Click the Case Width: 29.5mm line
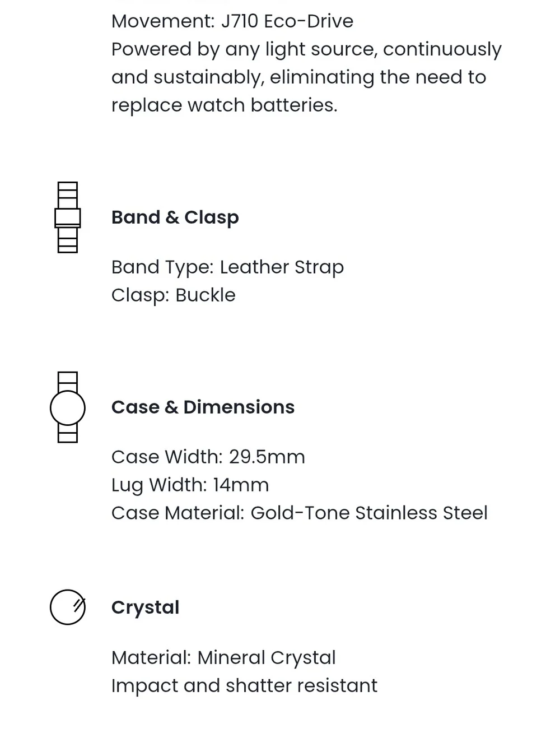 [208, 457]
